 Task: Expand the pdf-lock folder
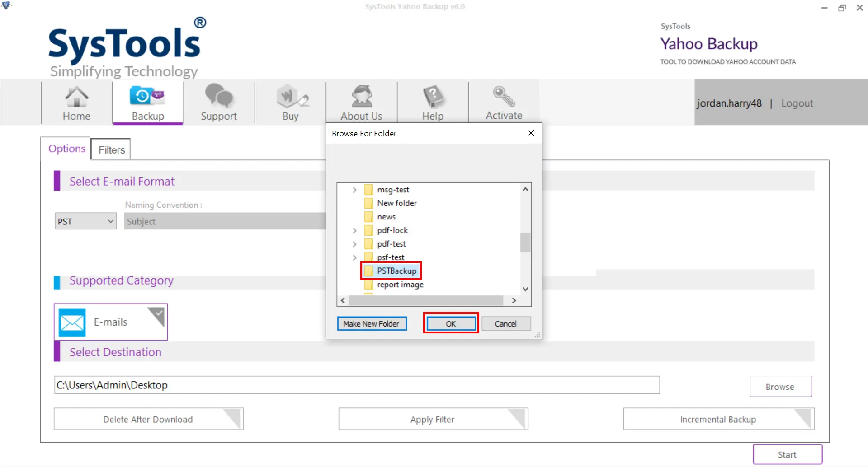click(x=354, y=230)
